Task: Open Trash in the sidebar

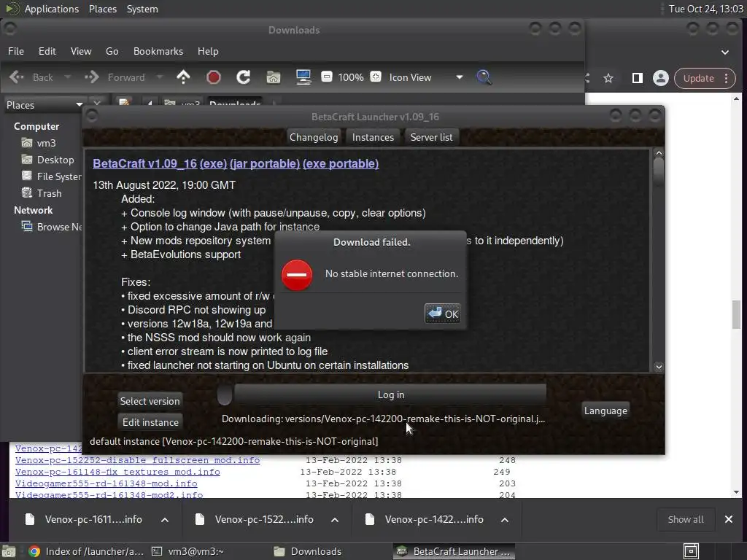Action: [42, 192]
